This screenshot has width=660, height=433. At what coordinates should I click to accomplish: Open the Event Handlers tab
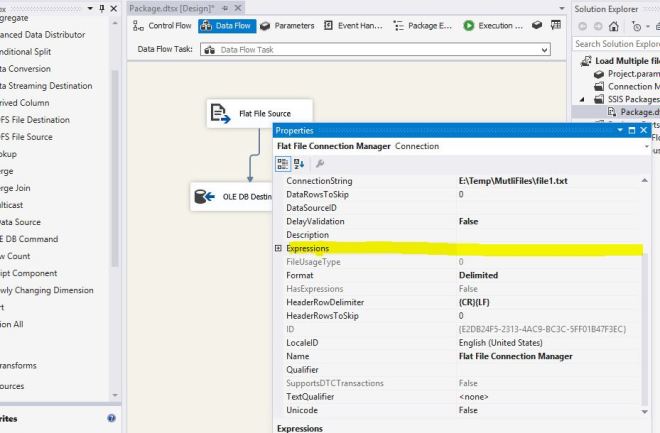[359, 25]
